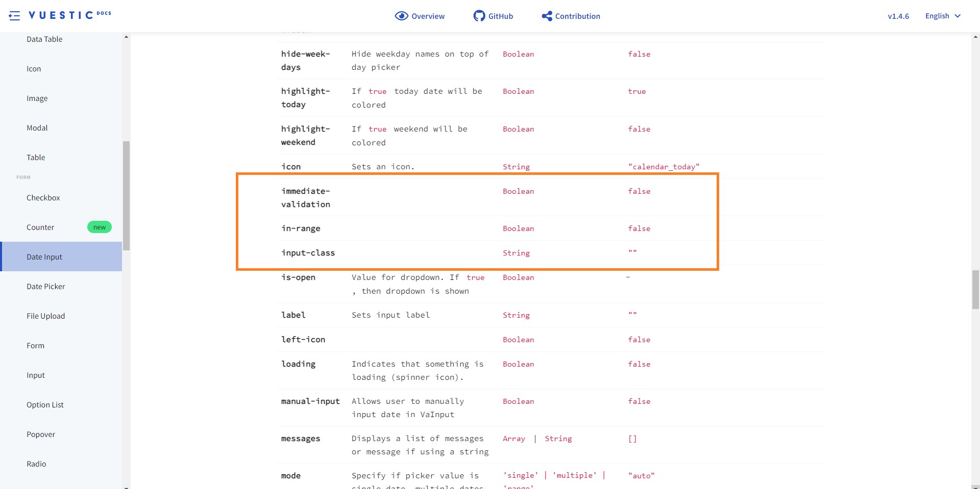
Task: Select Date Picker in the sidebar
Action: (x=45, y=286)
